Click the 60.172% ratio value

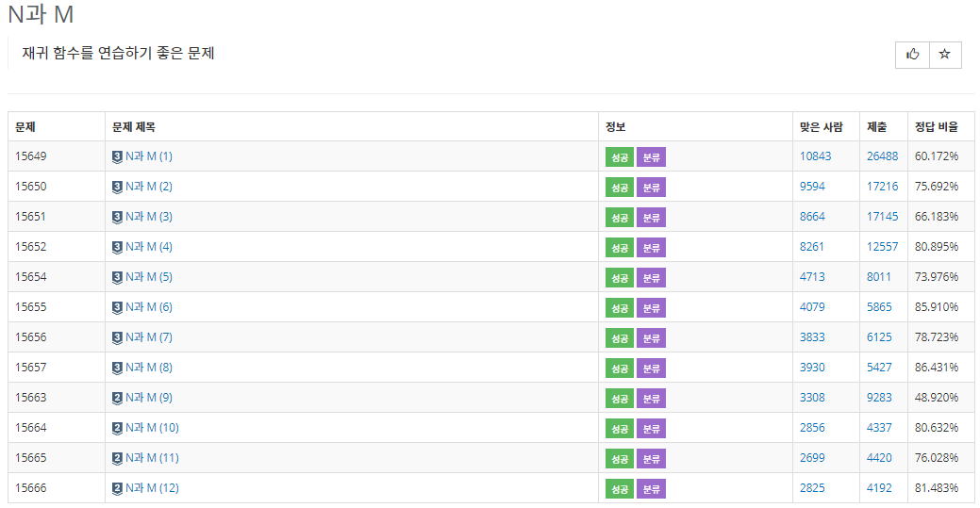coord(937,156)
